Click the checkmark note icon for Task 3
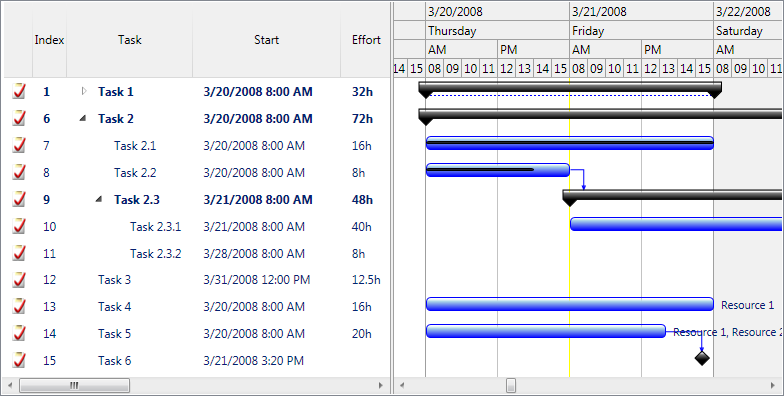The height and width of the screenshot is (396, 784). click(18, 280)
